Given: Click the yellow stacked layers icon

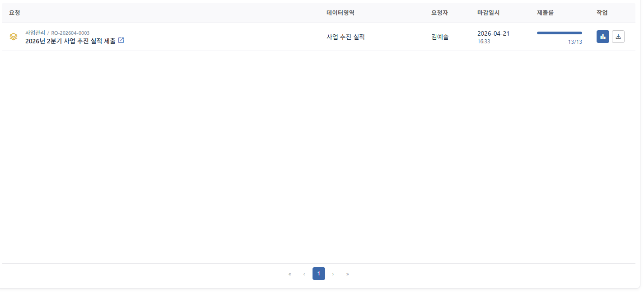Looking at the screenshot, I should [x=14, y=37].
